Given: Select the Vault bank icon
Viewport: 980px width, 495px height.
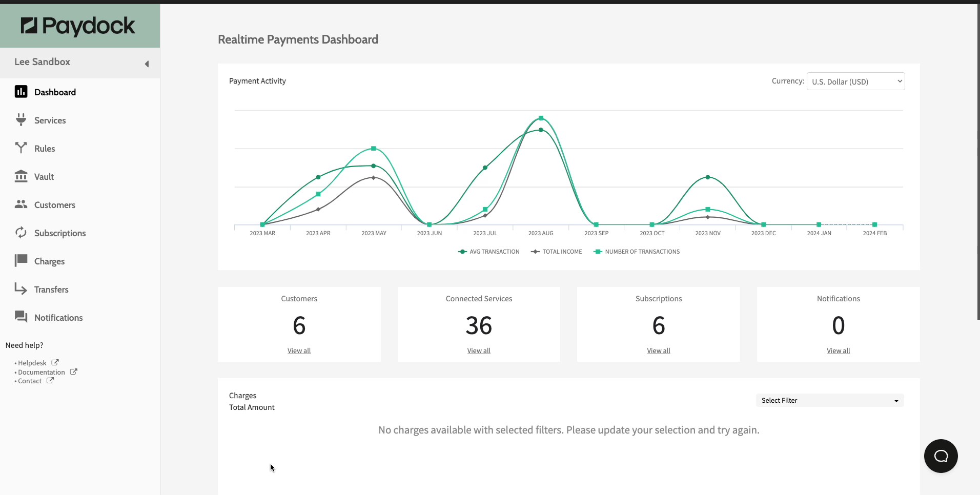Looking at the screenshot, I should tap(21, 176).
